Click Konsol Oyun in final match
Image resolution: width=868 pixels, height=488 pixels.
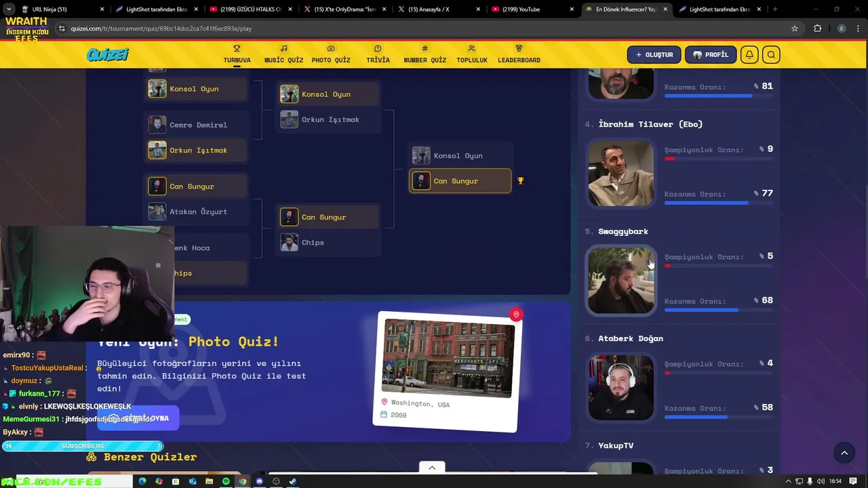point(460,156)
